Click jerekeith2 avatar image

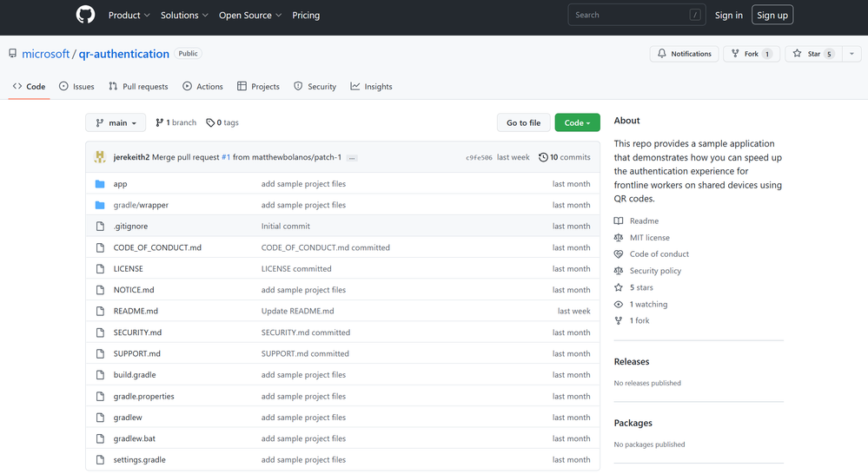(100, 157)
